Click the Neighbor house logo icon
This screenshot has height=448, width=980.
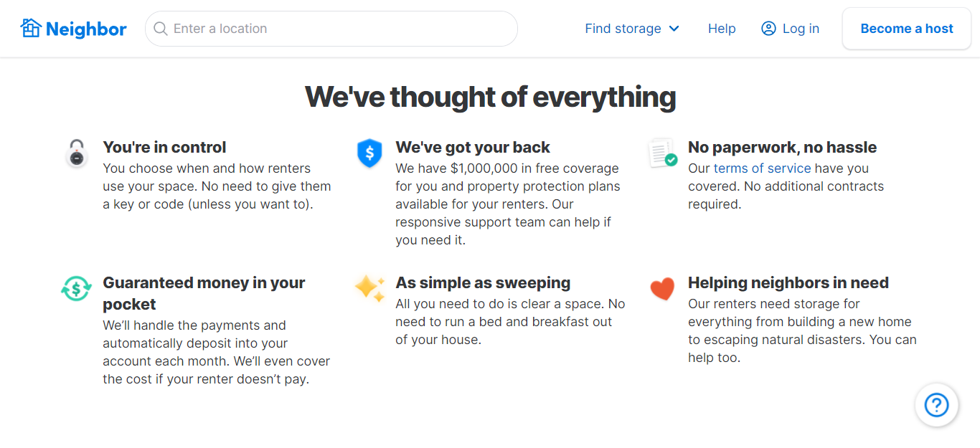(x=31, y=29)
